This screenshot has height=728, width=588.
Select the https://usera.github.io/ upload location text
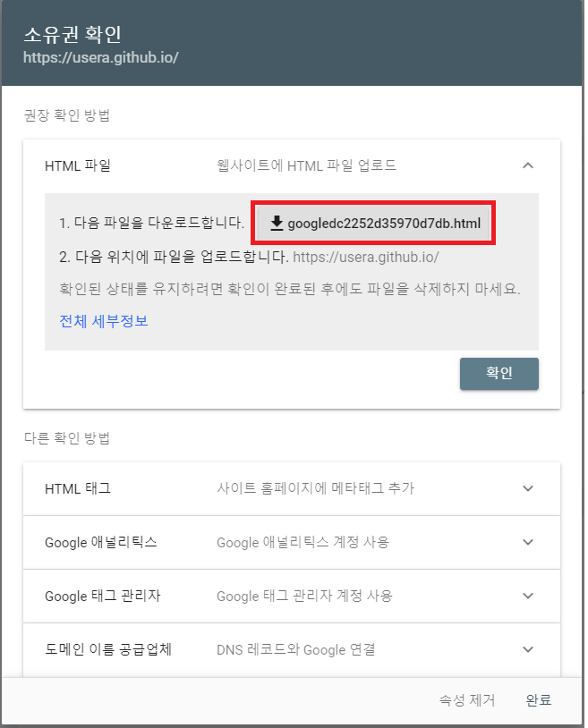click(365, 257)
